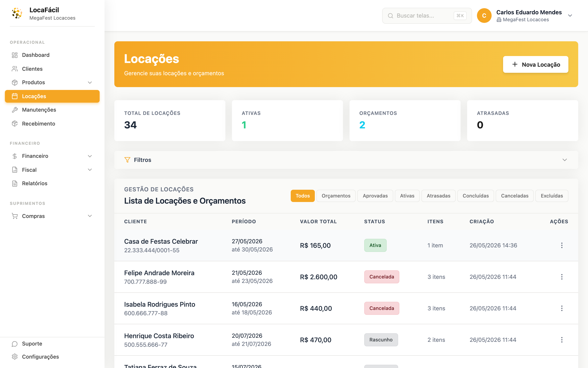Click the value R$ 2.600,00
This screenshot has height=368, width=588.
318,277
